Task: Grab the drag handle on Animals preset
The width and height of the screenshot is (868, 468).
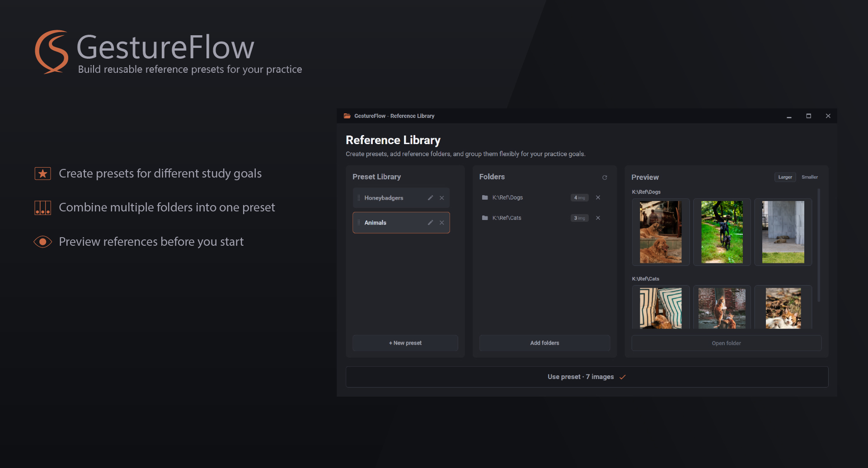Action: [359, 223]
